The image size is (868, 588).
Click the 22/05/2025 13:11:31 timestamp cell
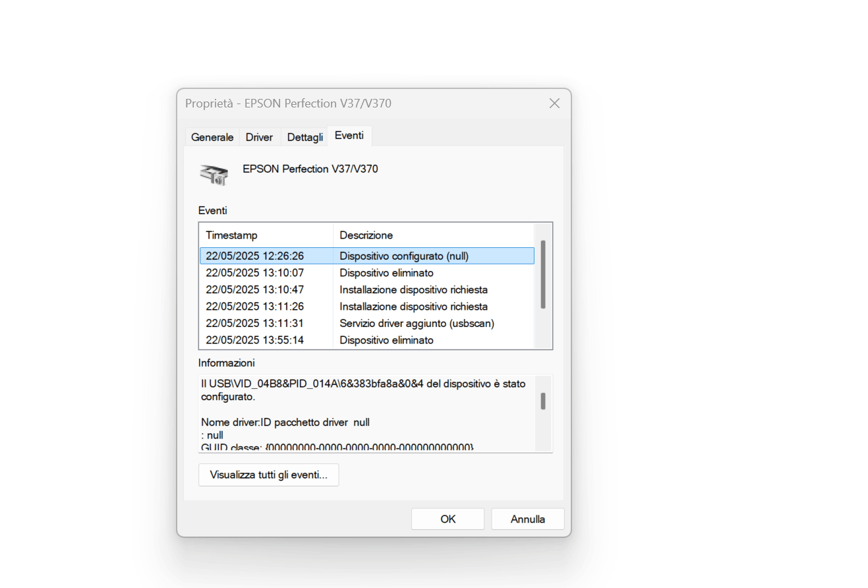coord(254,323)
